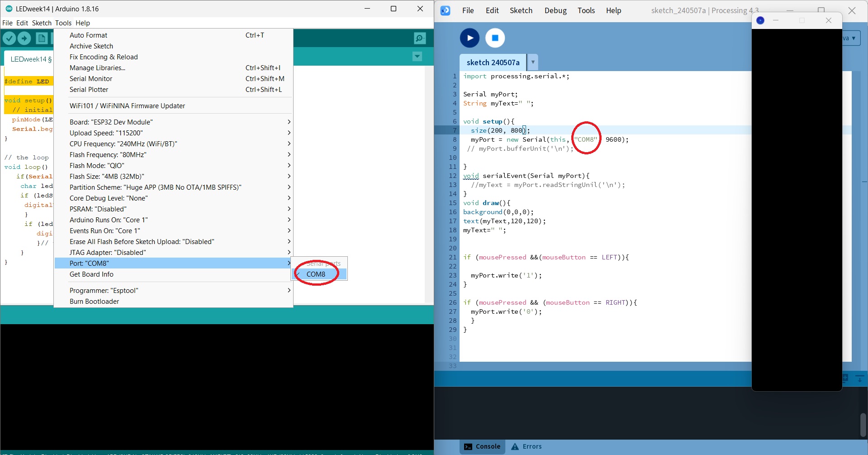
Task: Click Get Board Info menu entry
Action: click(174, 274)
